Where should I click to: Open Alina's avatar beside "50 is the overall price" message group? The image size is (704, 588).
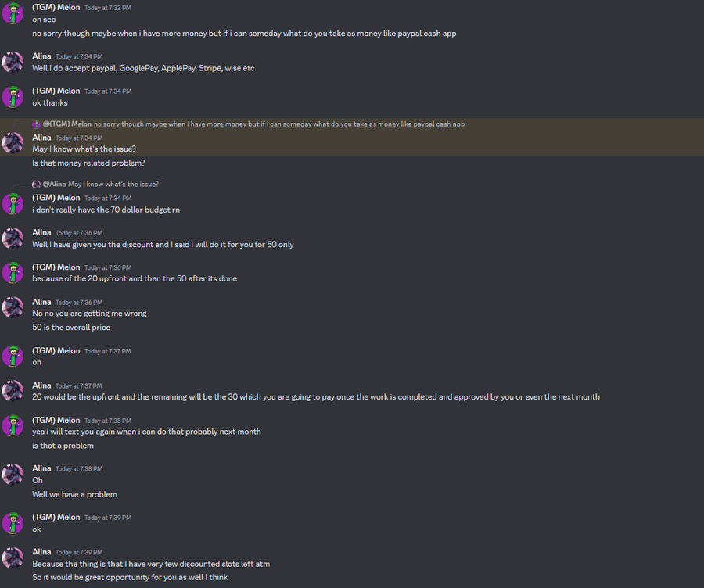click(x=13, y=307)
